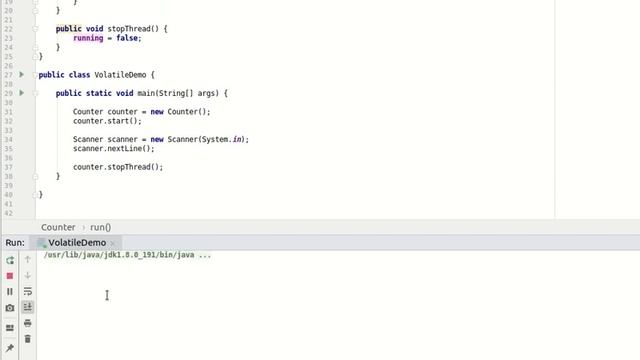Open the restore layout icon in Run panel
The width and height of the screenshot is (640, 360).
click(x=10, y=328)
